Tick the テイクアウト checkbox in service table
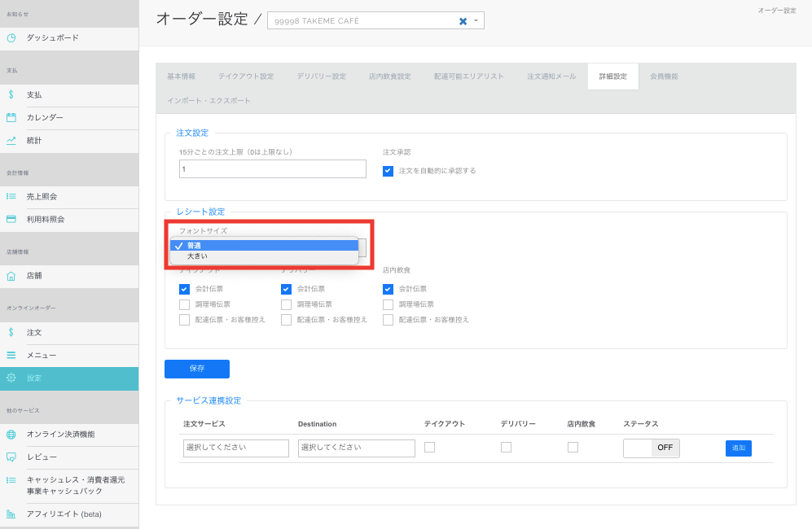812x529 pixels. coord(430,448)
